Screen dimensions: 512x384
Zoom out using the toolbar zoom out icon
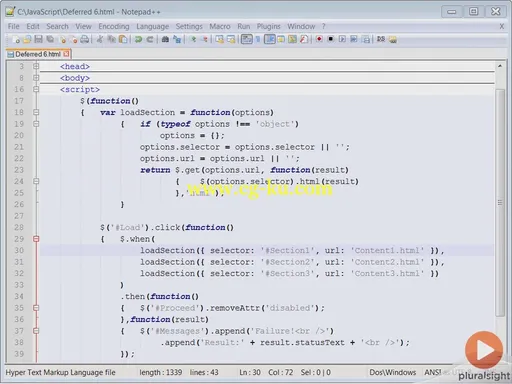point(205,39)
